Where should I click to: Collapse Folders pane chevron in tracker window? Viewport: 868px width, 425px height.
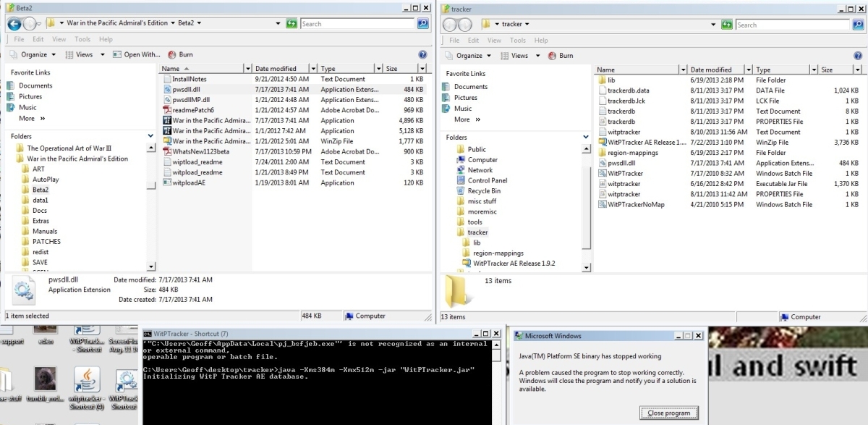585,137
